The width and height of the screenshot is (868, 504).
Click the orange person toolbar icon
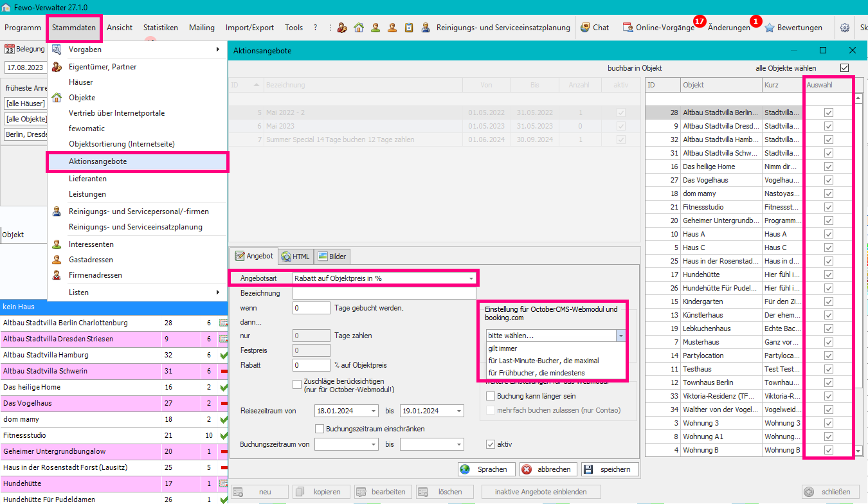(x=392, y=28)
